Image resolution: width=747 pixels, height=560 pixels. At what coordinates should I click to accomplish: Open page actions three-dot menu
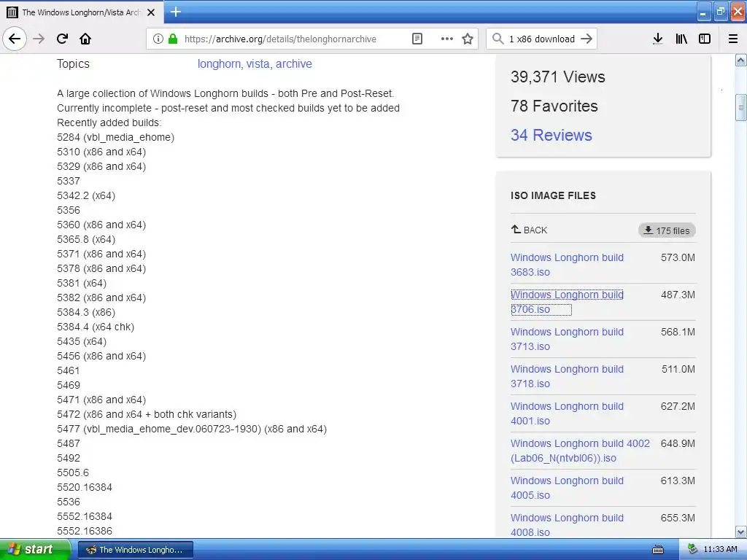pyautogui.click(x=447, y=39)
